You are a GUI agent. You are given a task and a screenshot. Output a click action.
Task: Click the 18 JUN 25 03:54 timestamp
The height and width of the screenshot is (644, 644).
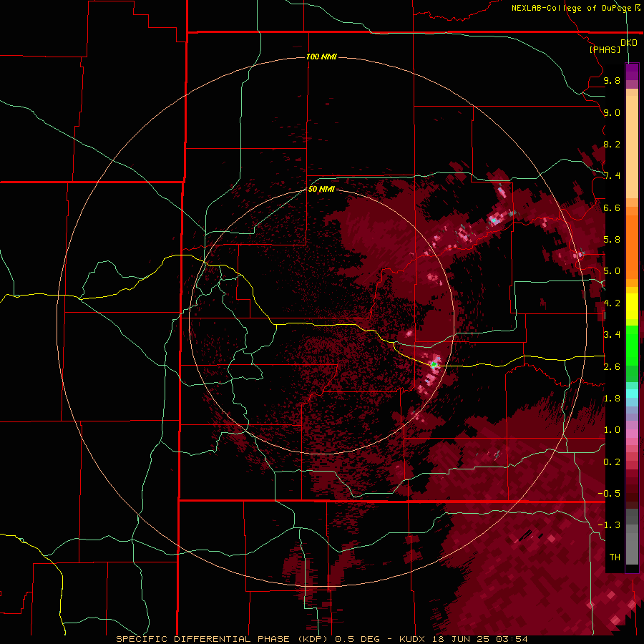[479, 639]
